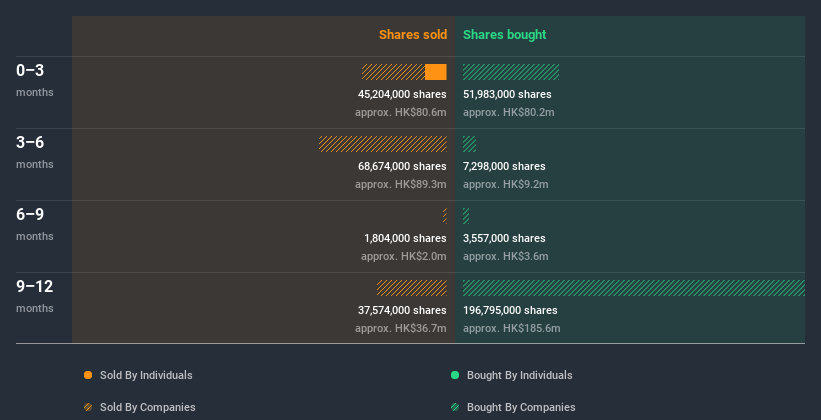
Task: Click the approx. HK$80.2m text
Action: click(508, 113)
